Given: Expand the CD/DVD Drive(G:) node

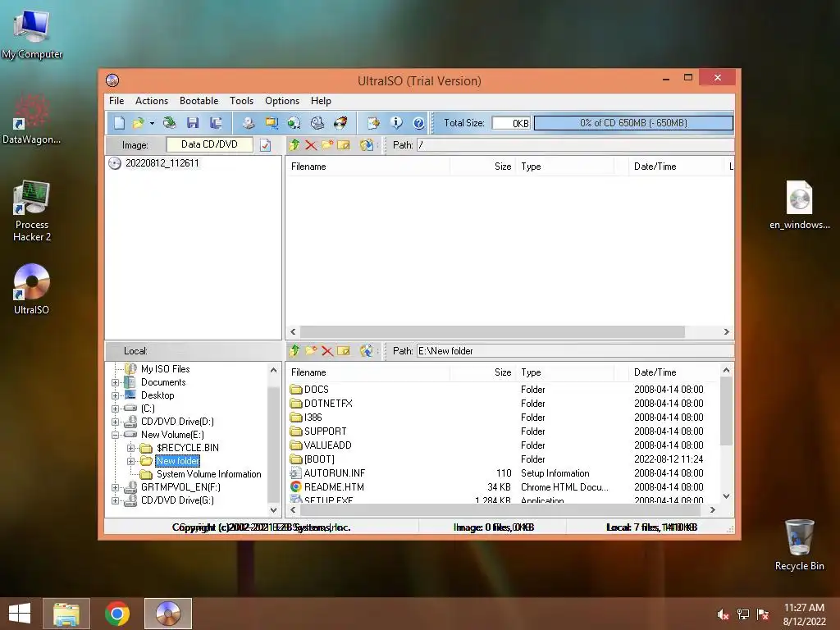Looking at the screenshot, I should (115, 500).
